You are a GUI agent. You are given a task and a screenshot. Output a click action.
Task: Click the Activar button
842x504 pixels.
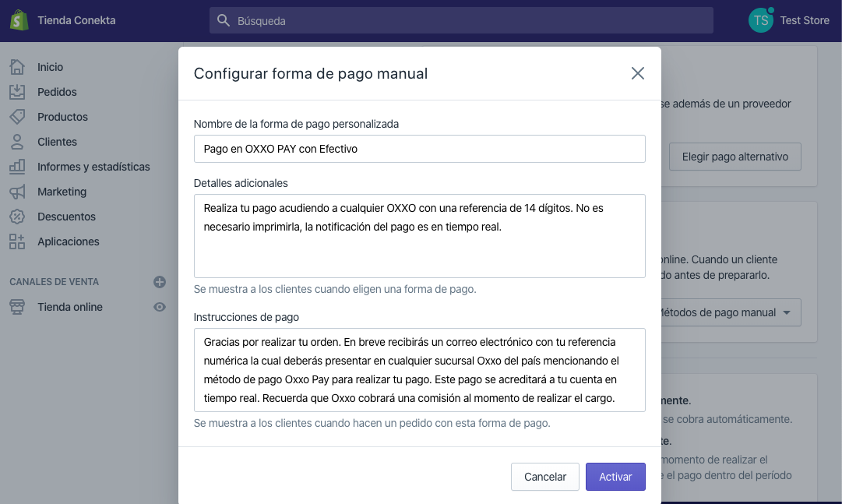point(615,477)
